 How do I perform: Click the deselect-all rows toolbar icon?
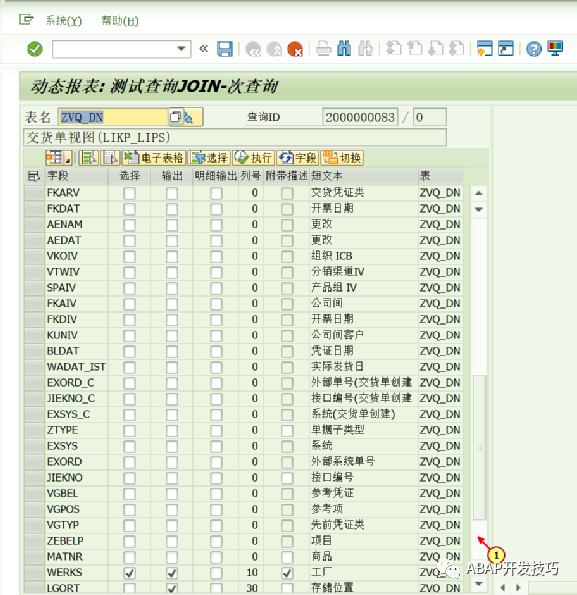(x=110, y=158)
